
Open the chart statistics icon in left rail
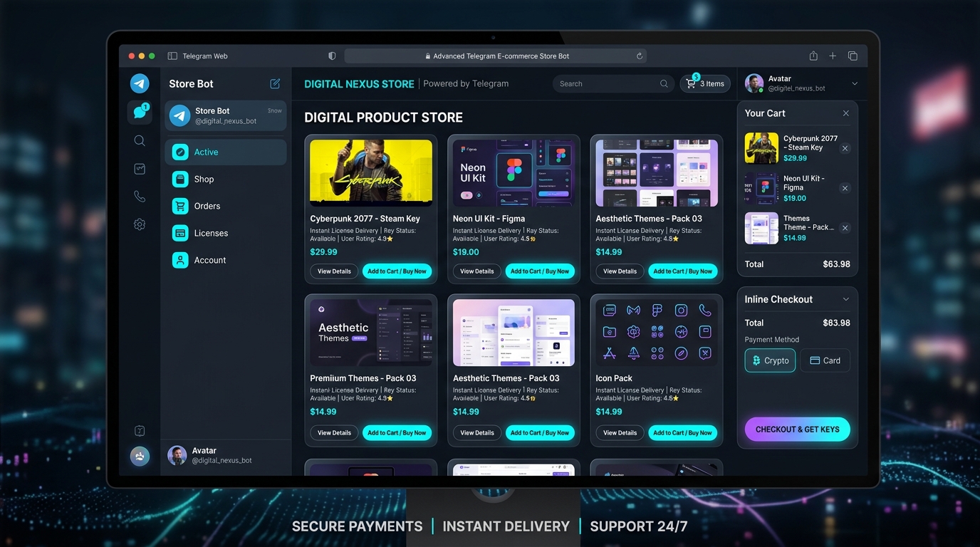[x=140, y=169]
